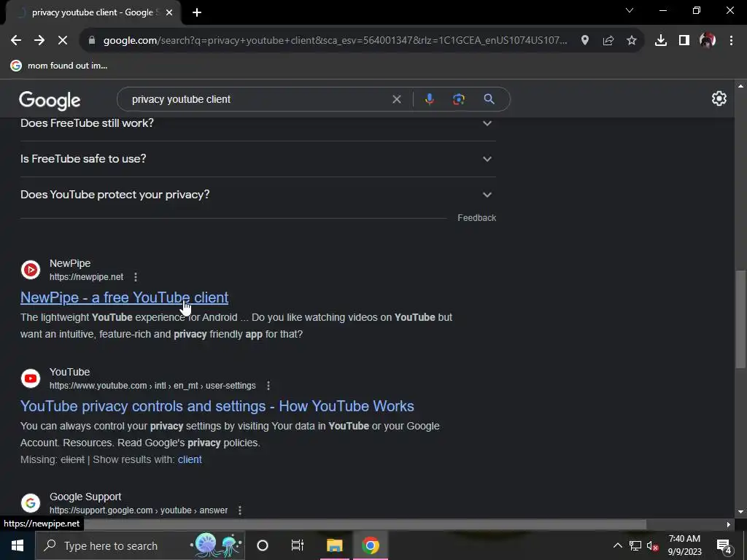Open more options for Google Support result

[239, 510]
